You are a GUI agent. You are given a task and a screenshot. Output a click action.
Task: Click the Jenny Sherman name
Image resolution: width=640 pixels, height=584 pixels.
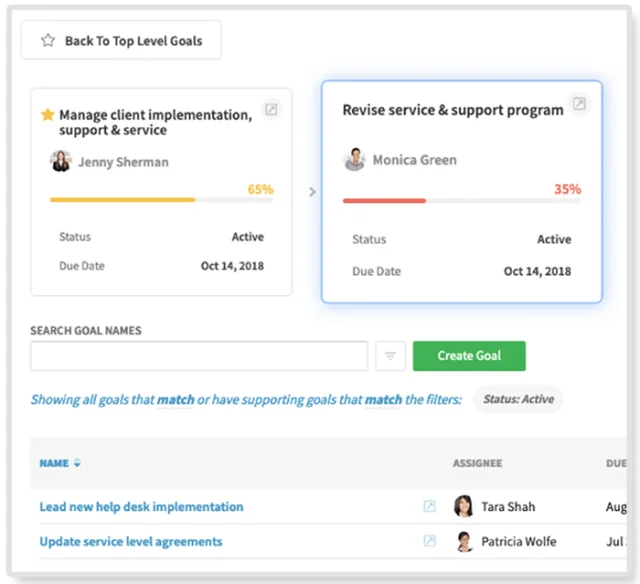pos(123,162)
